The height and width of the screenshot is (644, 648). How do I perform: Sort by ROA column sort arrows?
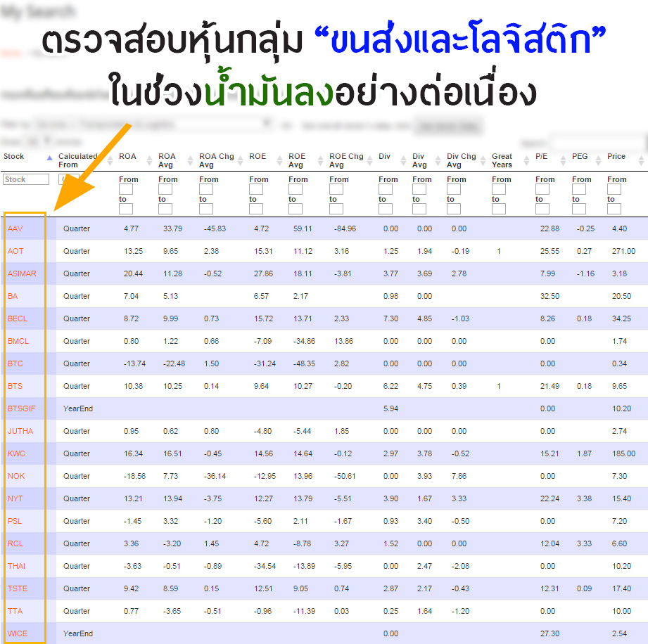point(150,161)
